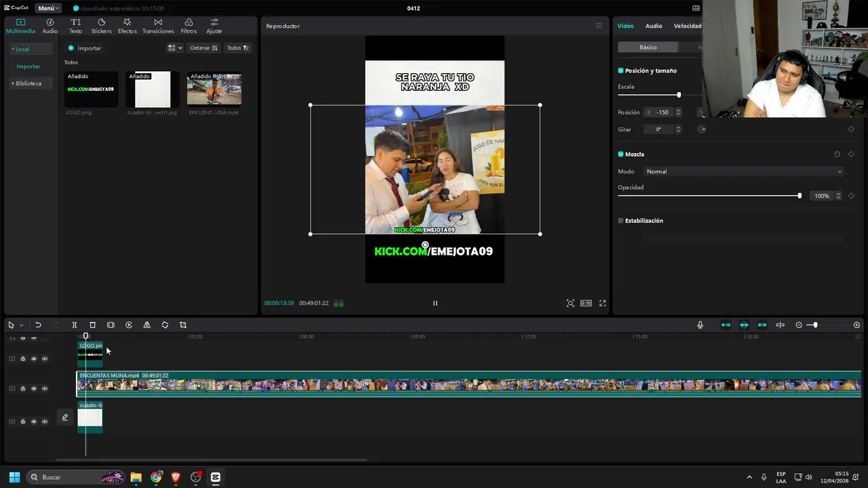Toggle the main track magnet
Screen dimensions: 868x488
tap(726, 325)
